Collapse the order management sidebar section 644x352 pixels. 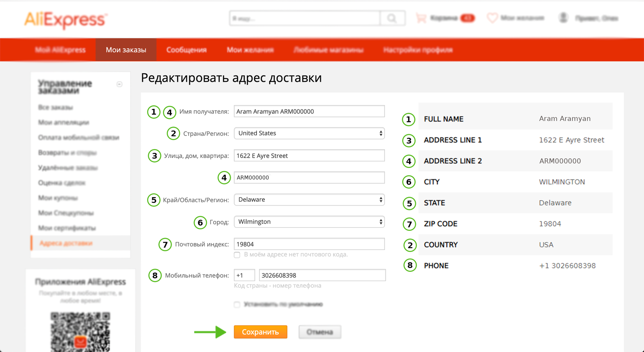[x=120, y=84]
